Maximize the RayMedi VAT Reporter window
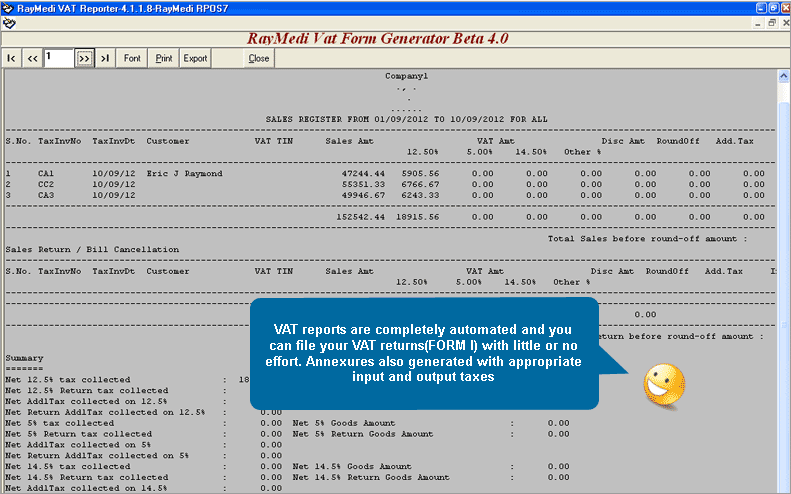791x494 pixels. tap(773, 8)
